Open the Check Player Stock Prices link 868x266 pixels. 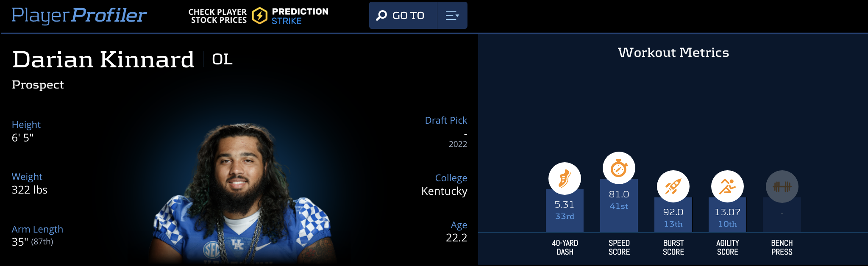point(218,16)
